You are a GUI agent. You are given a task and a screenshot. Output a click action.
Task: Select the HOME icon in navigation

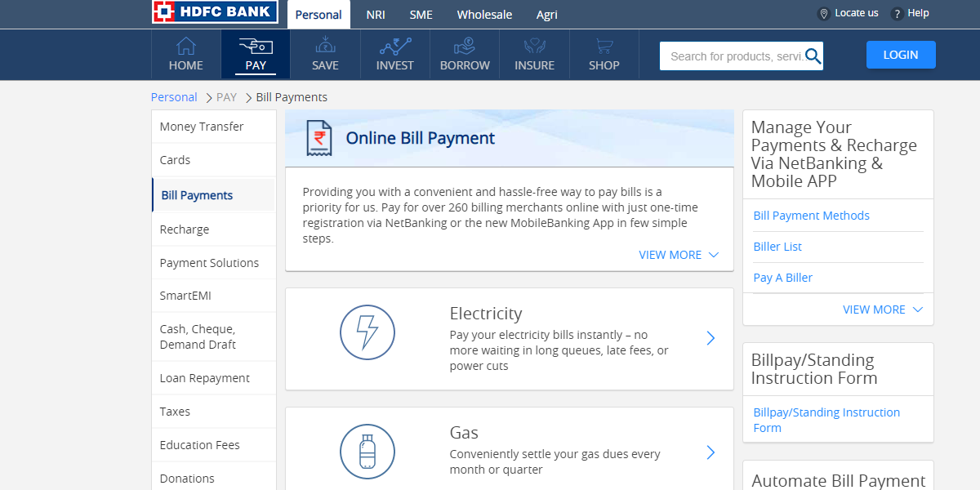(x=185, y=47)
